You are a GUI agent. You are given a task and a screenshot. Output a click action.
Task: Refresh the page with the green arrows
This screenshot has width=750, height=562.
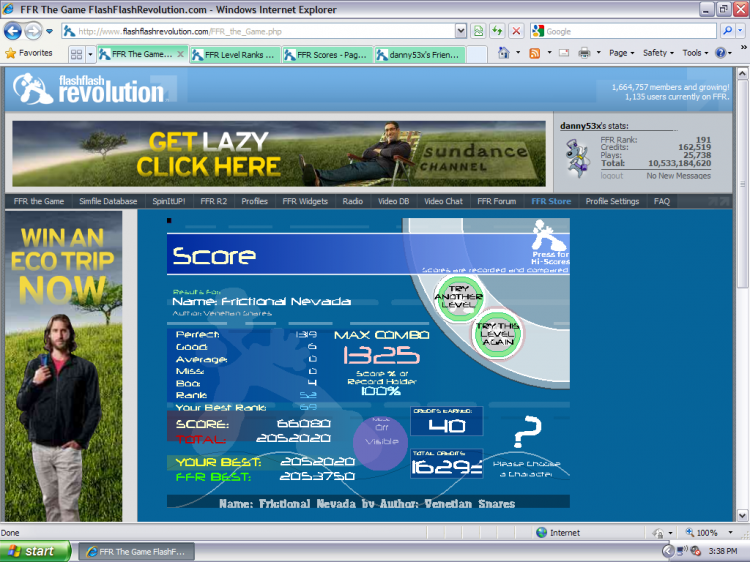497,32
